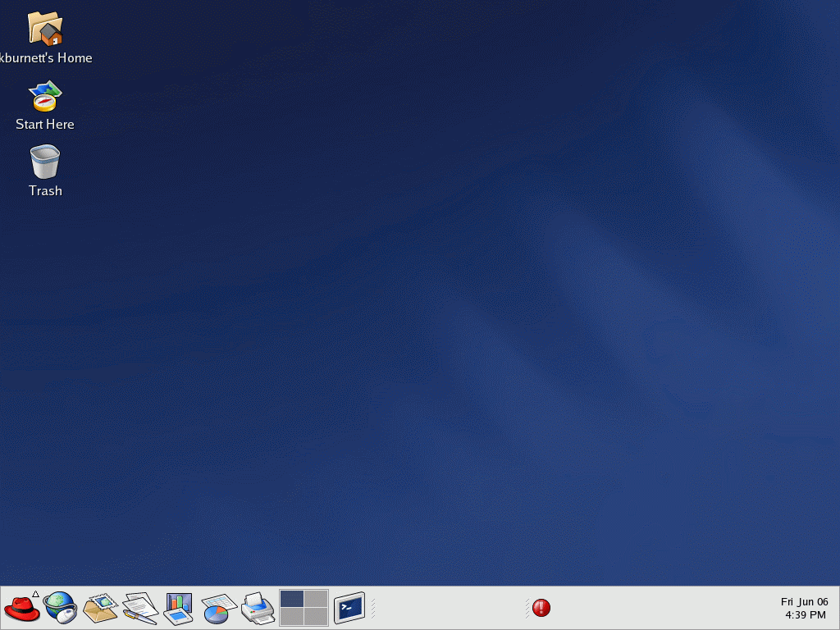840x630 pixels.
Task: Open the Red Hat main menu
Action: tap(22, 608)
